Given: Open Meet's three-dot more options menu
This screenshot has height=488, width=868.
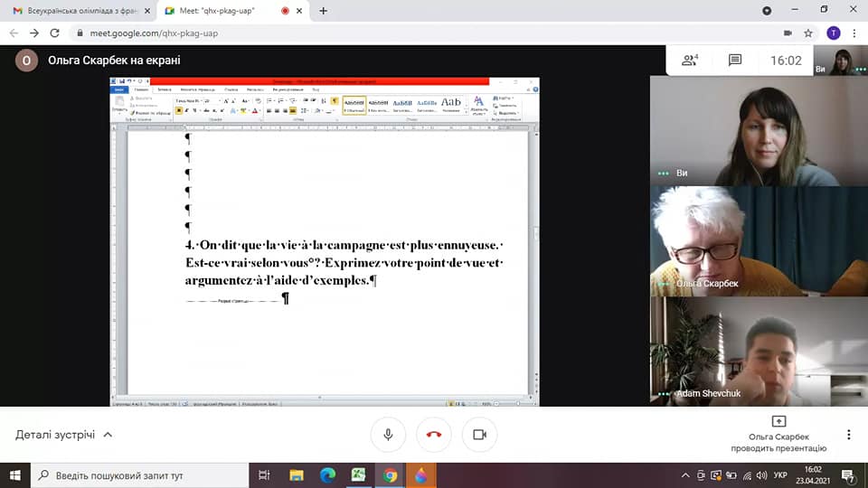Looking at the screenshot, I should coord(848,435).
